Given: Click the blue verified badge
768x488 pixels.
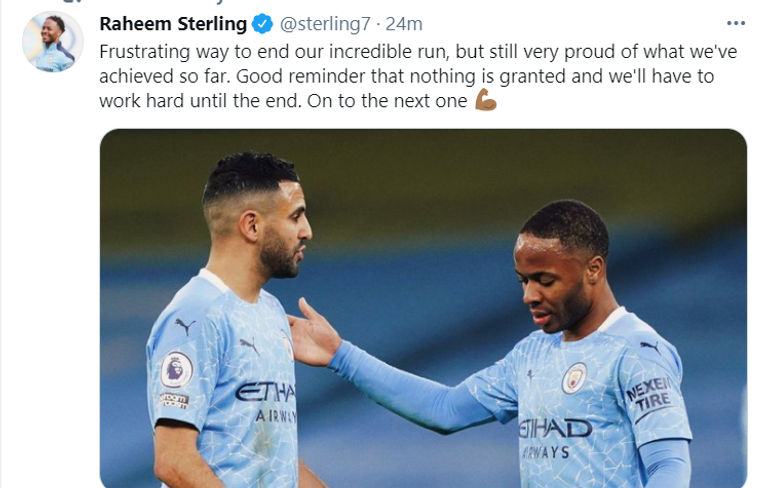Looking at the screenshot, I should (x=263, y=23).
